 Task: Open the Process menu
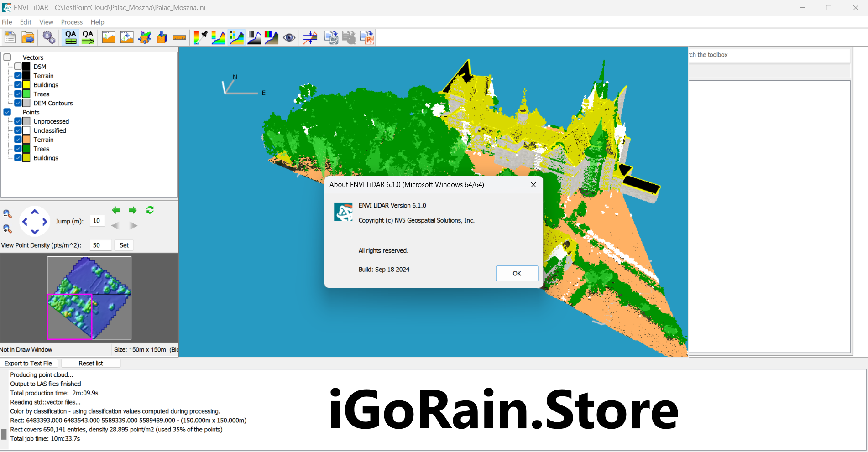point(72,22)
